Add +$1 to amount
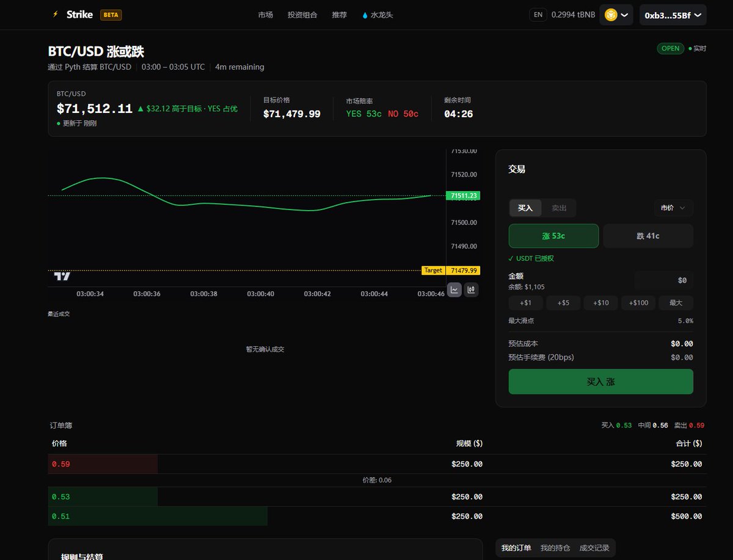Screen dimensions: 733x560 click(526, 303)
